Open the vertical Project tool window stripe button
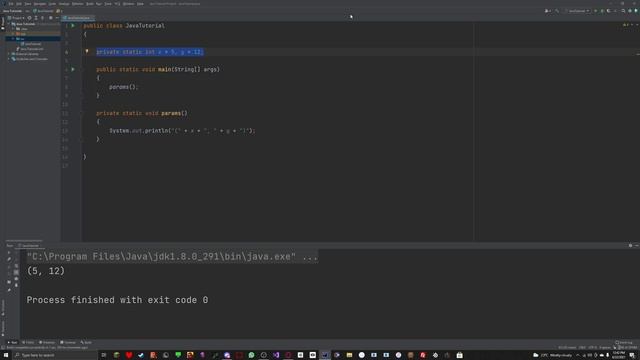 (2, 23)
